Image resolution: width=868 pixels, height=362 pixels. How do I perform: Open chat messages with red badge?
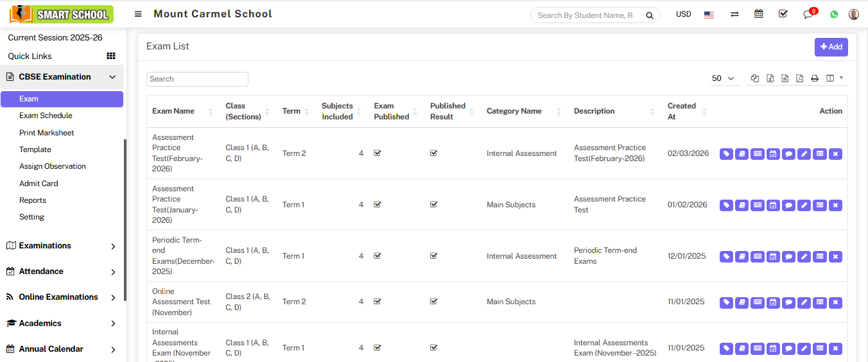[808, 14]
